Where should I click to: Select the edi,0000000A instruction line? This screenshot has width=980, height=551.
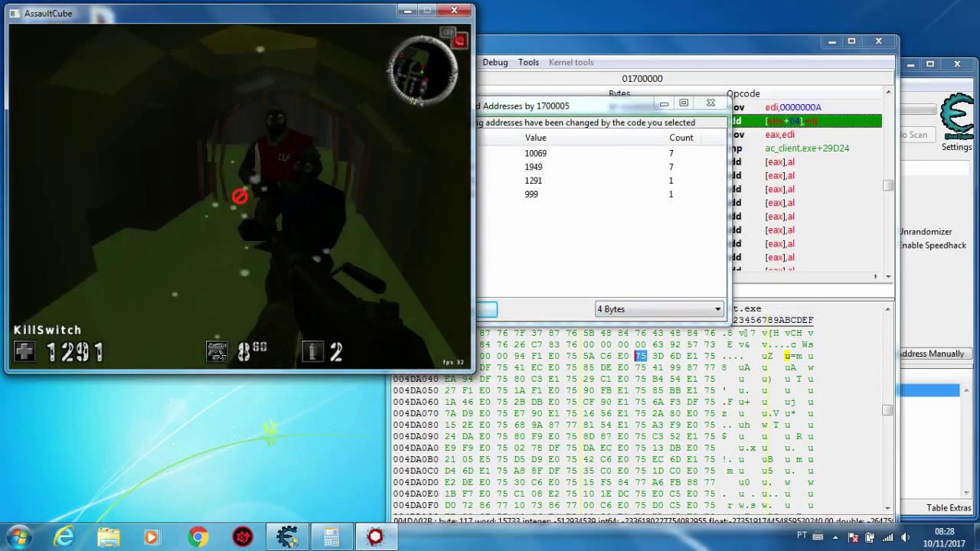[806, 107]
